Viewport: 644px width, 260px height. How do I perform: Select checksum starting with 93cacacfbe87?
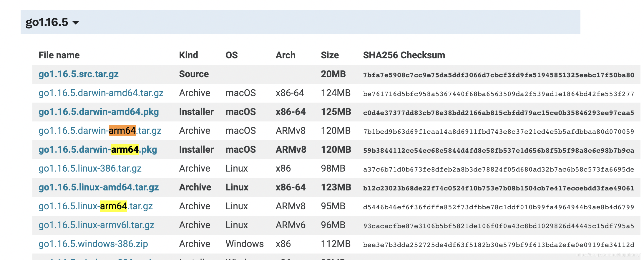(x=499, y=226)
